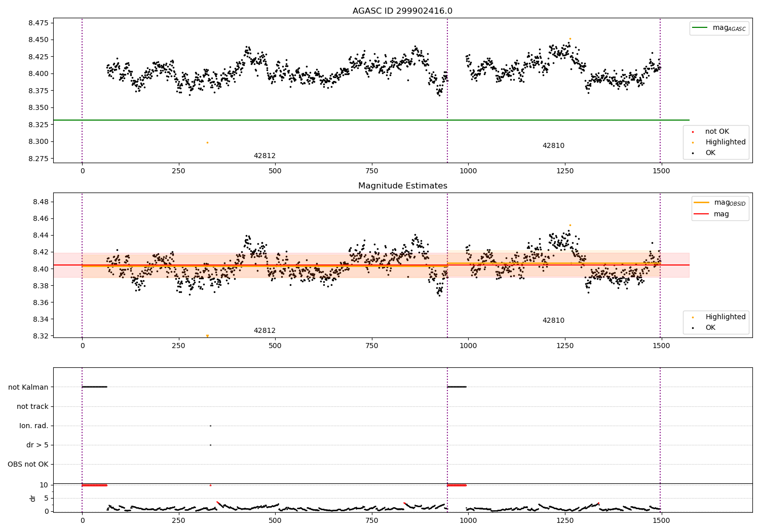
Task: Click the red line sample next to mag legend entry
Action: (702, 214)
